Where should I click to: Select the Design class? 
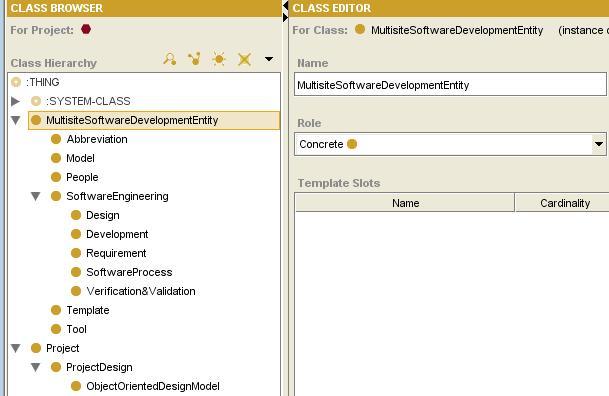(103, 215)
